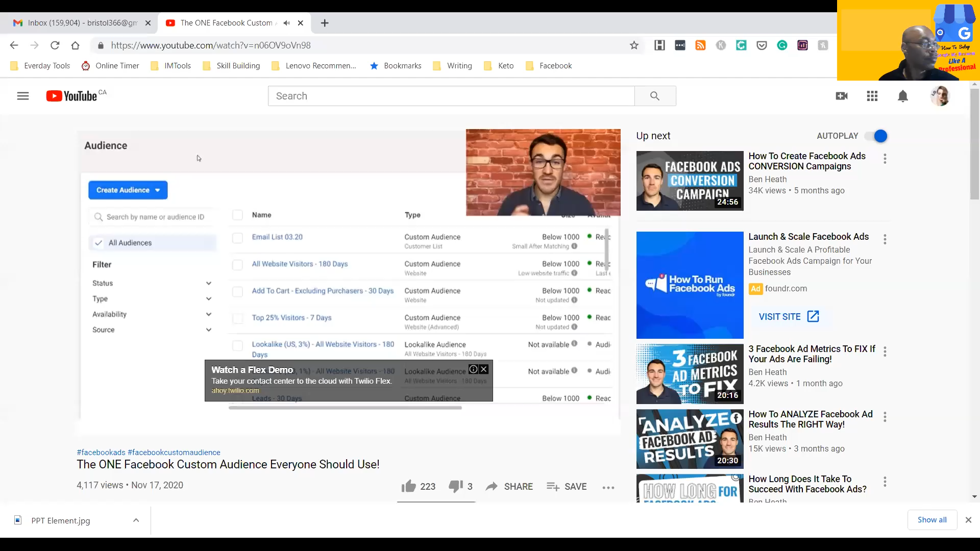The image size is (980, 551).
Task: Open the 3 Facebook Ad Metrics thumbnail
Action: (x=690, y=374)
